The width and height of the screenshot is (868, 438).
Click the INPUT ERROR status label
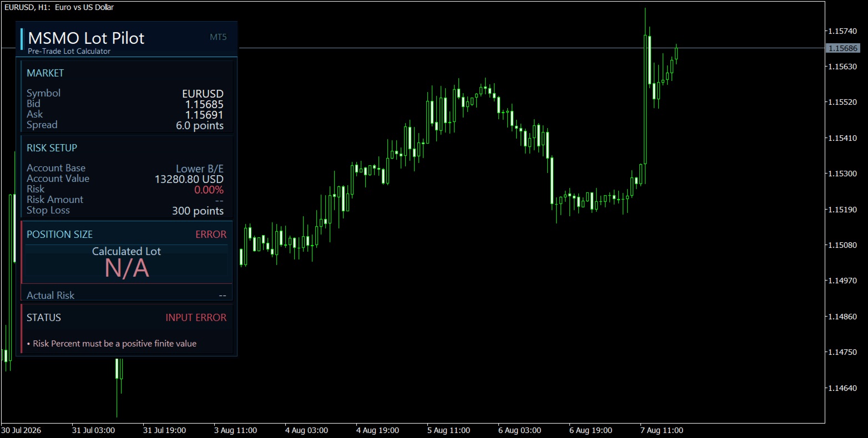tap(196, 318)
